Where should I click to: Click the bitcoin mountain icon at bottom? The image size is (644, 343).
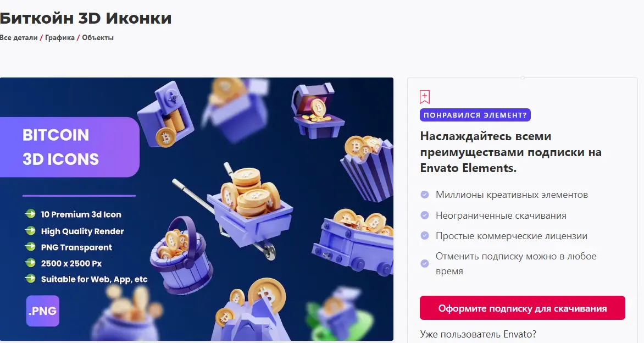(254, 311)
